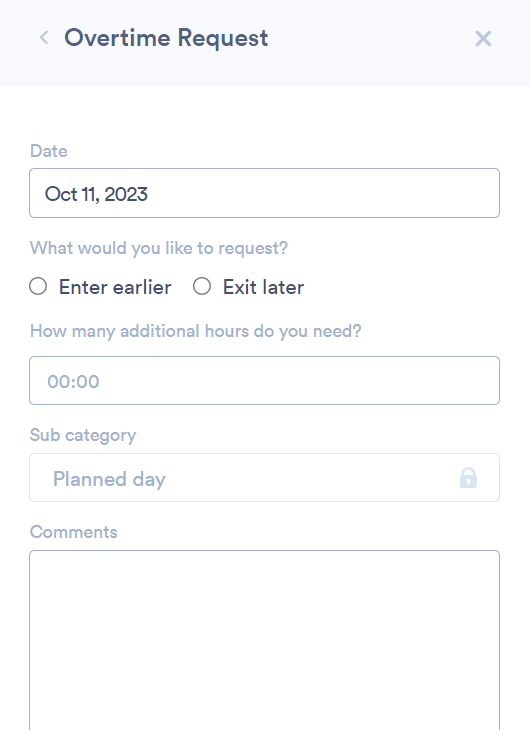
Task: Choose the Exit later option label
Action: click(x=263, y=287)
